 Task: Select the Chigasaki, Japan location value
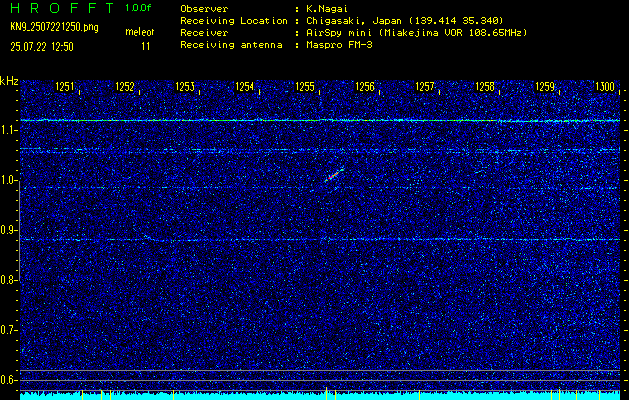click(x=405, y=20)
